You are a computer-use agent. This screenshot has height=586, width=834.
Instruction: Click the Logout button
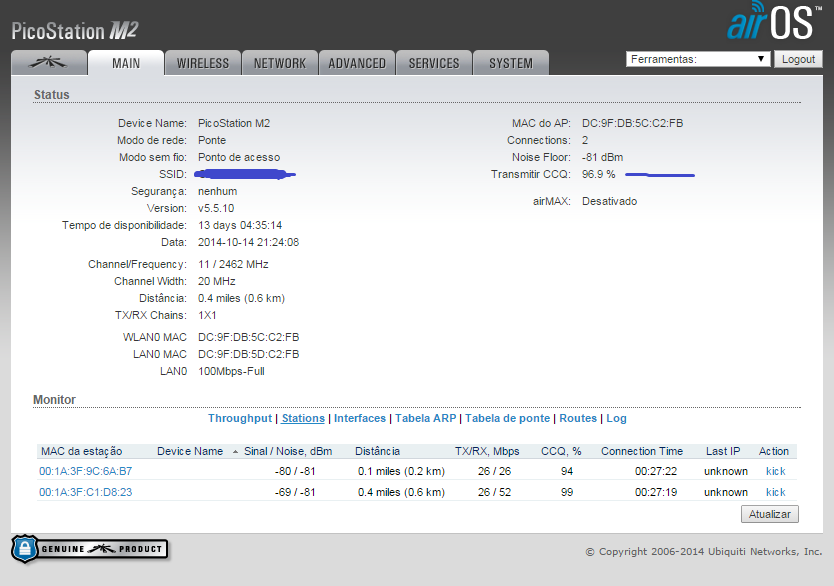798,59
